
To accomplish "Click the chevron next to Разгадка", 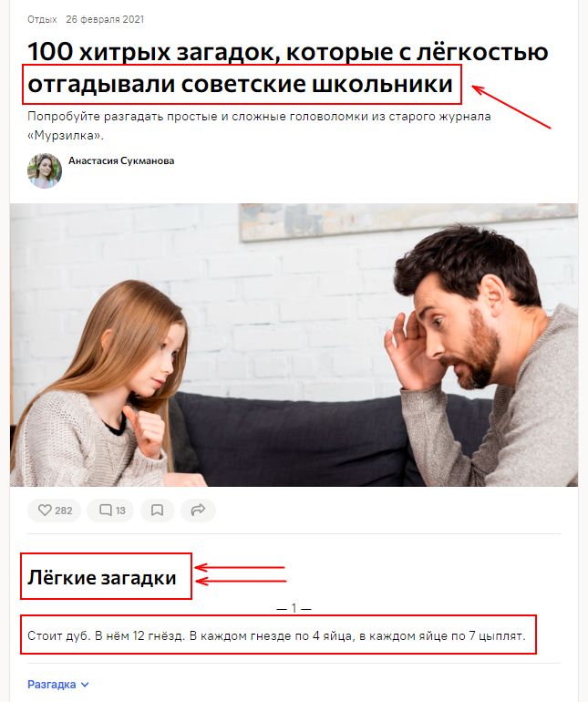I will [85, 685].
